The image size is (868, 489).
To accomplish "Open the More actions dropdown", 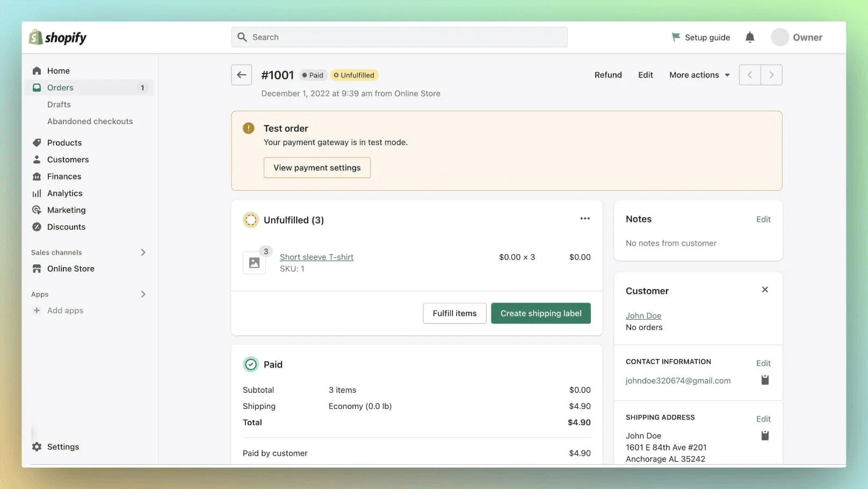I will pyautogui.click(x=699, y=75).
